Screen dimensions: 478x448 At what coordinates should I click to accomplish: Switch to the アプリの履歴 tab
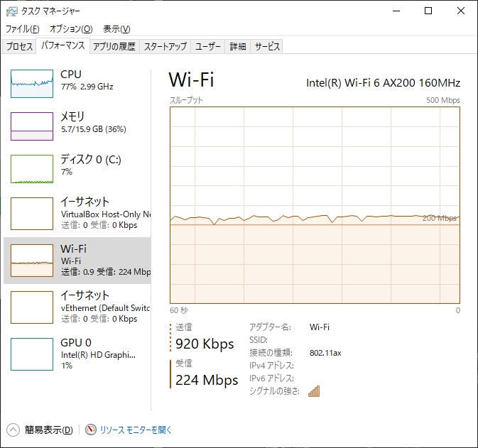pyautogui.click(x=114, y=47)
